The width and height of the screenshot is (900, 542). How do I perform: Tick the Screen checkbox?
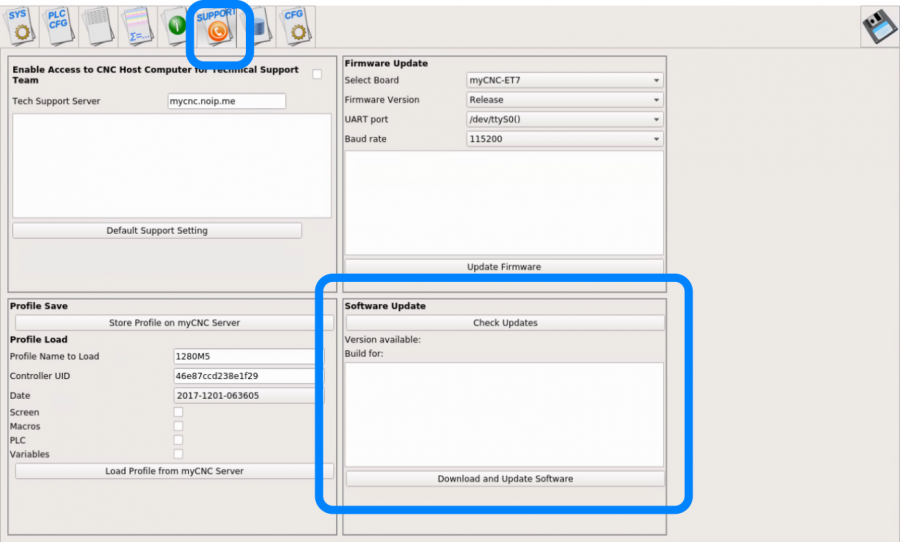[x=178, y=412]
